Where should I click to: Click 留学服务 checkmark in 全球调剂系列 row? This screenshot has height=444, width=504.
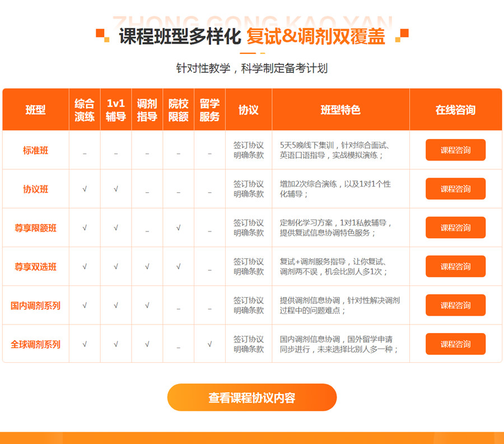209,344
